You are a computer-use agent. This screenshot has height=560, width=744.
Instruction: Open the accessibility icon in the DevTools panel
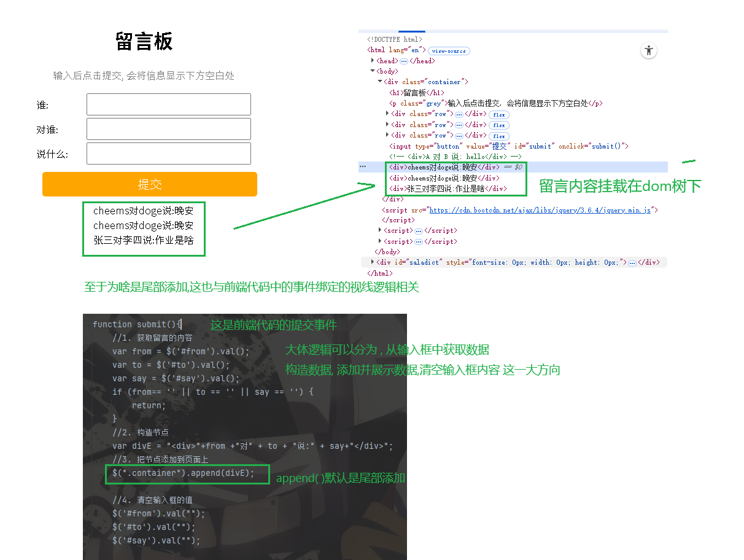pyautogui.click(x=649, y=51)
